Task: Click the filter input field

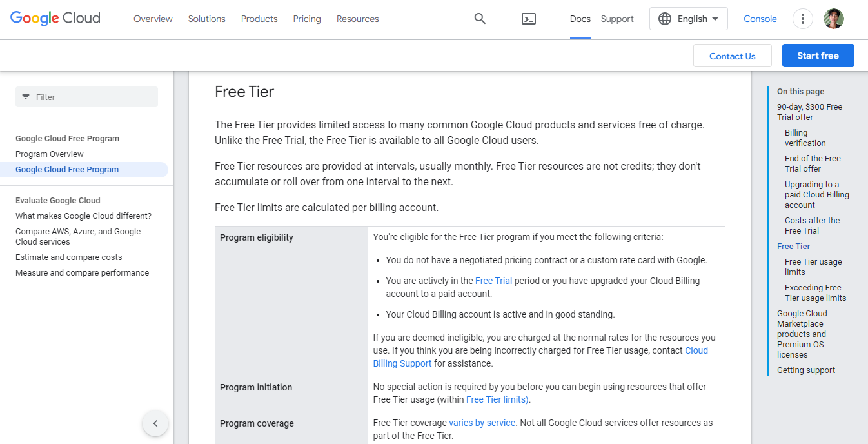Action: pyautogui.click(x=86, y=97)
